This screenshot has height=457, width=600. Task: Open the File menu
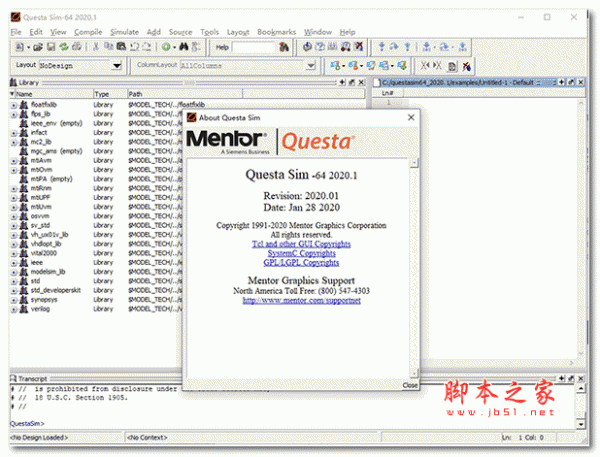[16, 32]
